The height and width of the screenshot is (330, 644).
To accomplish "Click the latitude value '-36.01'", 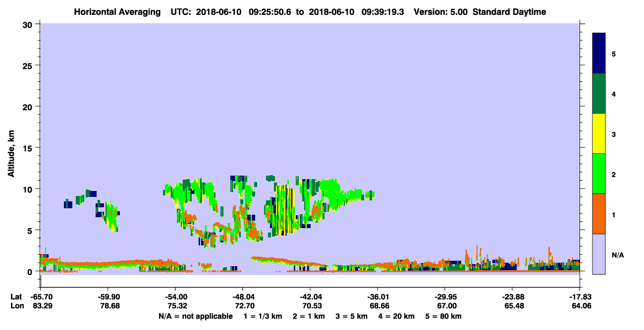I will point(377,297).
